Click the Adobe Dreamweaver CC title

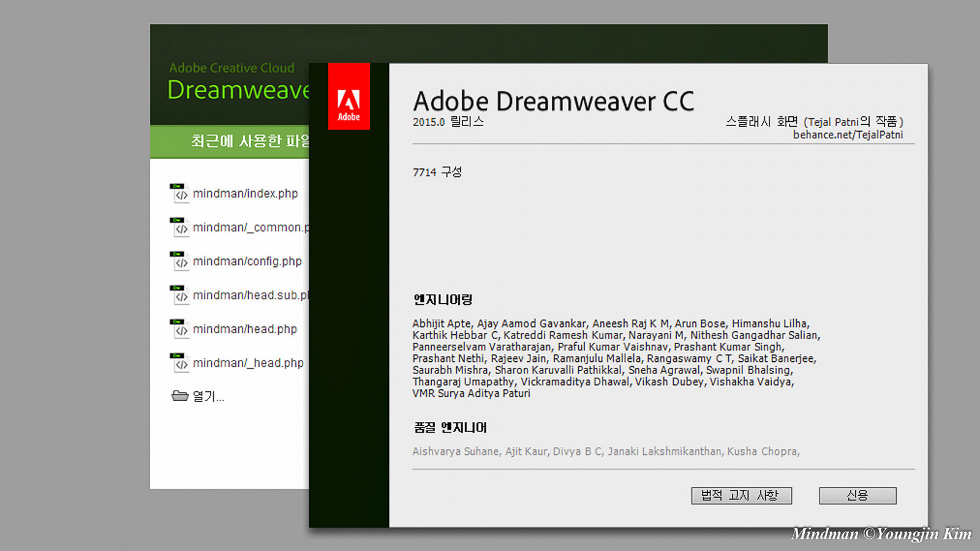(x=553, y=102)
